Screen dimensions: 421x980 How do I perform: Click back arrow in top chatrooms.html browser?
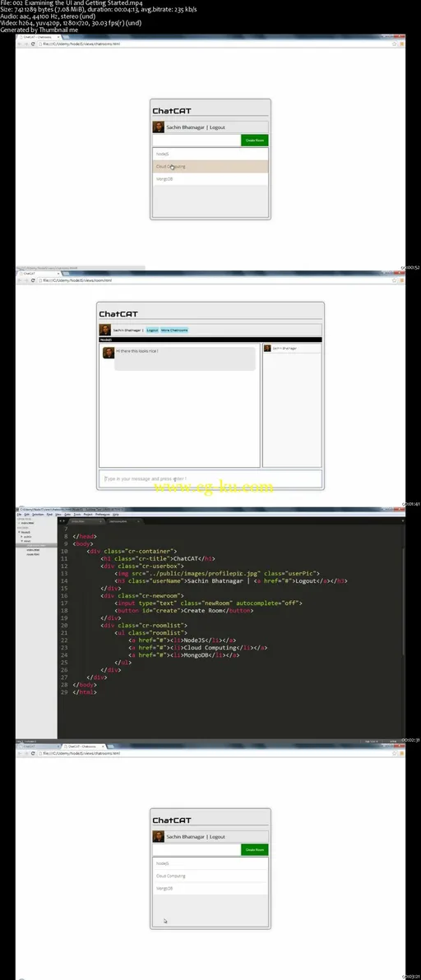click(20, 44)
